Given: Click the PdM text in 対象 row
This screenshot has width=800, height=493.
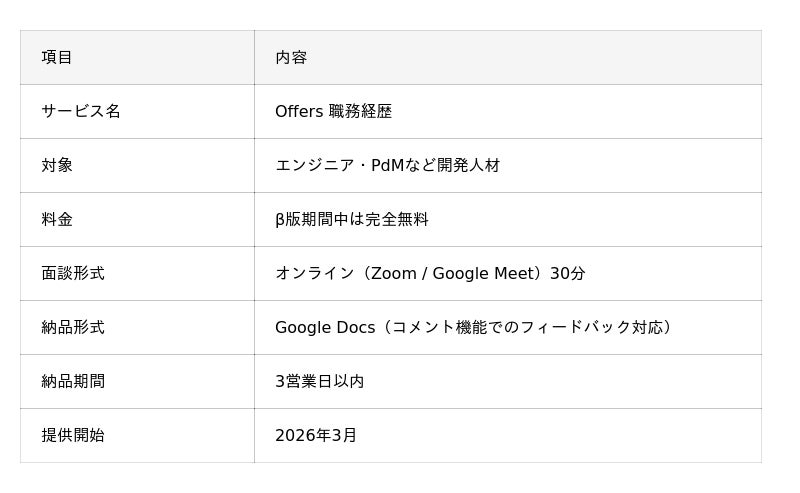Looking at the screenshot, I should click(387, 166).
